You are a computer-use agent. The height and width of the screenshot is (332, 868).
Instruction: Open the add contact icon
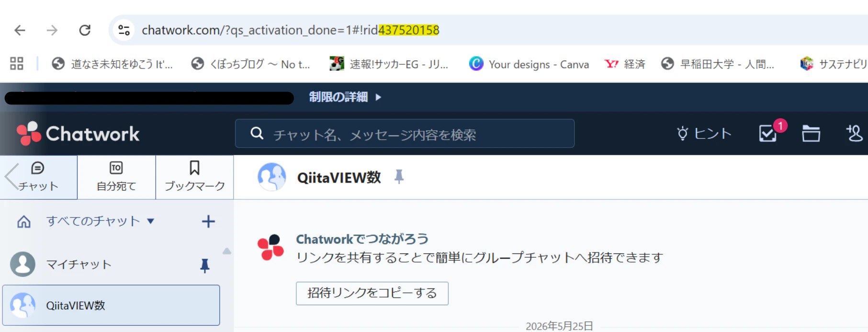tap(854, 133)
